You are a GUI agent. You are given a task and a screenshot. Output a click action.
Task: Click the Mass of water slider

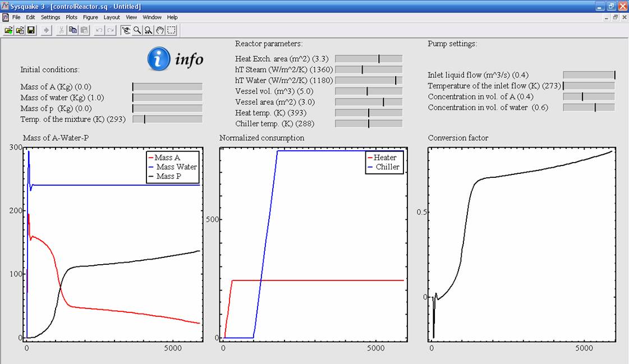pyautogui.click(x=167, y=98)
